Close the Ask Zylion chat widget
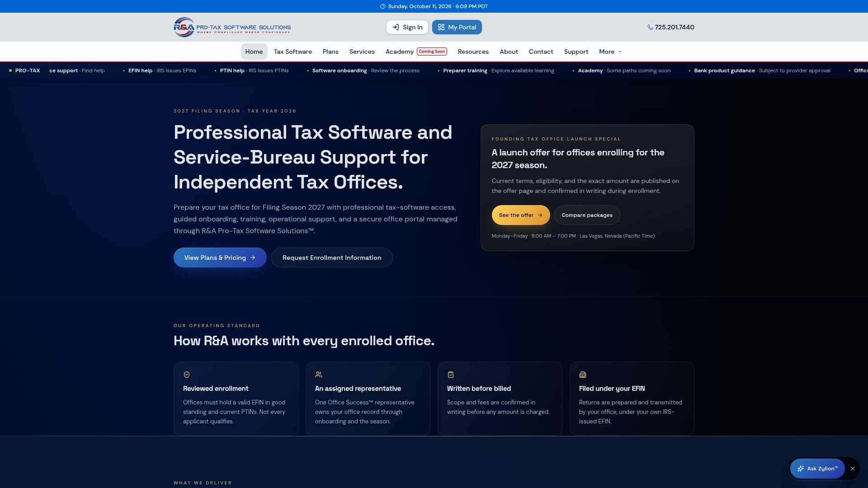 (x=853, y=469)
